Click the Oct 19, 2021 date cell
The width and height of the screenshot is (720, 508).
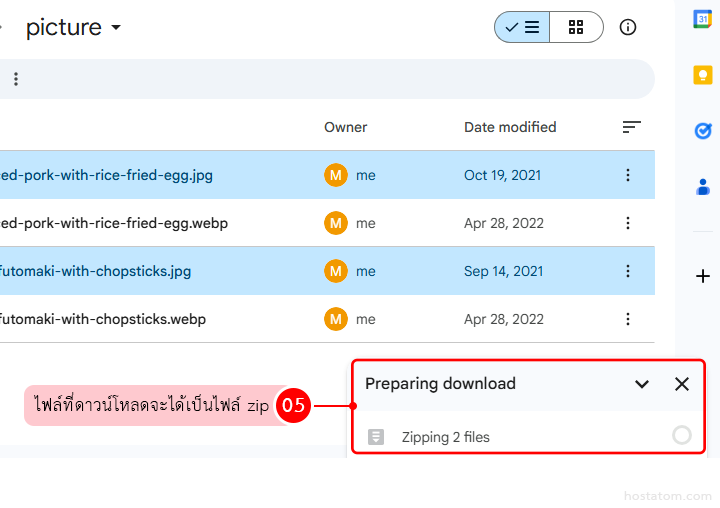point(502,175)
